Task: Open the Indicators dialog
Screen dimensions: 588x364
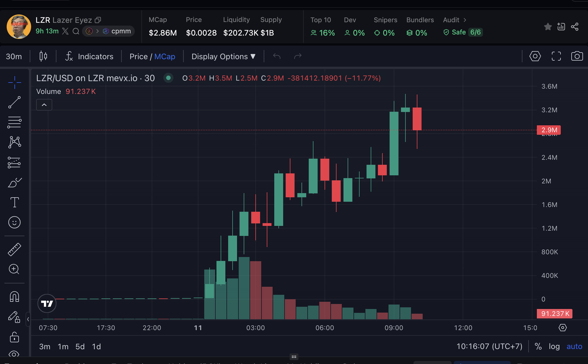Action: pyautogui.click(x=89, y=56)
